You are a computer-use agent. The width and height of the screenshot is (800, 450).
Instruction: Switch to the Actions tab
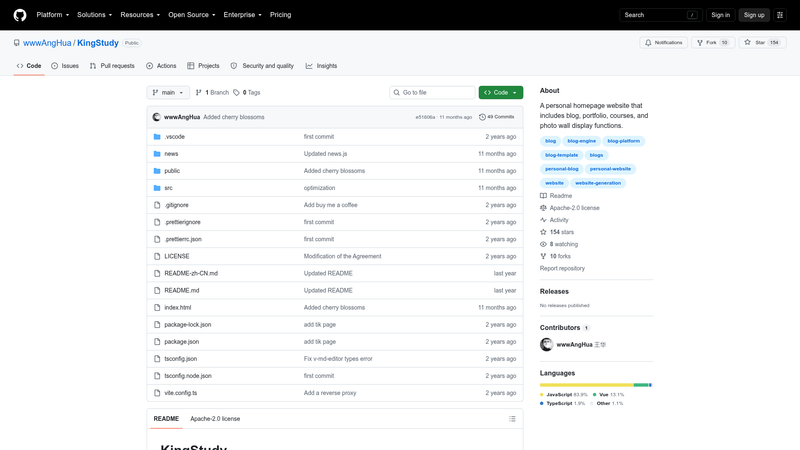click(161, 66)
